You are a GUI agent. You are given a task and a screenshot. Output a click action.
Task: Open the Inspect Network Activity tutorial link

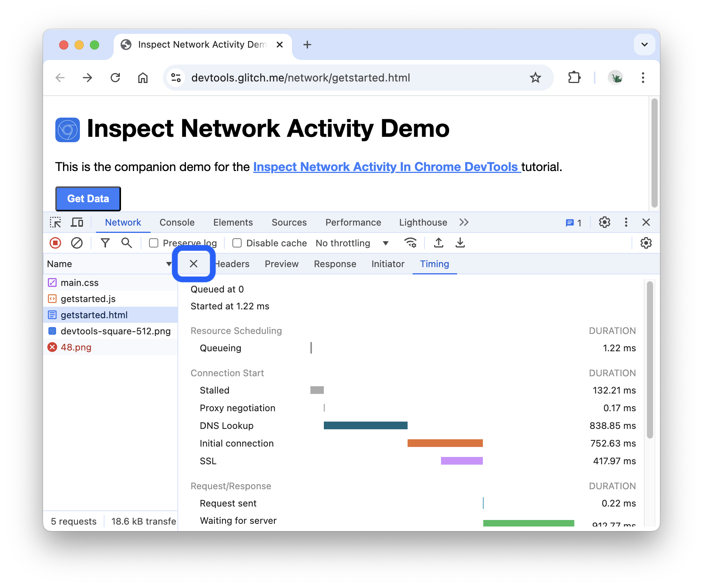[x=386, y=167]
